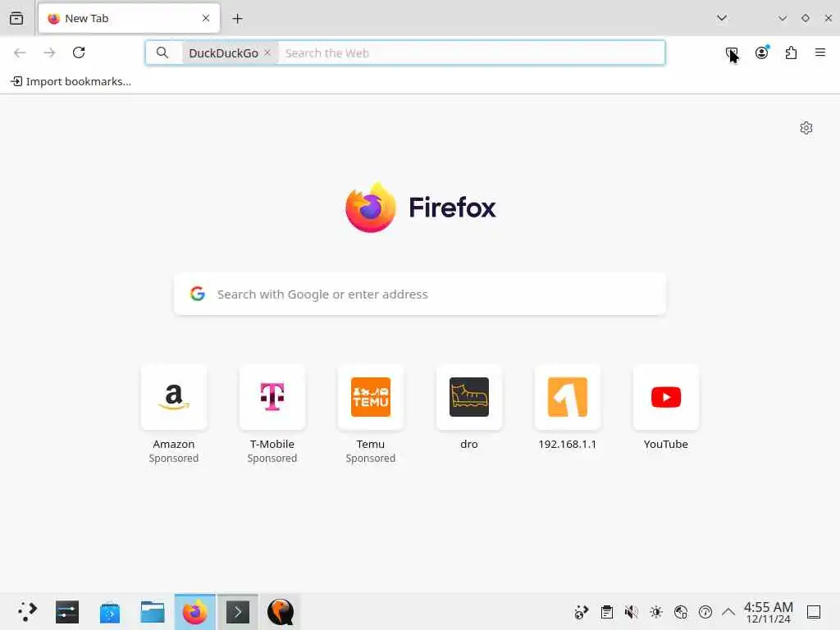This screenshot has width=840, height=630.
Task: Click Search with Google or enter address
Action: click(420, 294)
